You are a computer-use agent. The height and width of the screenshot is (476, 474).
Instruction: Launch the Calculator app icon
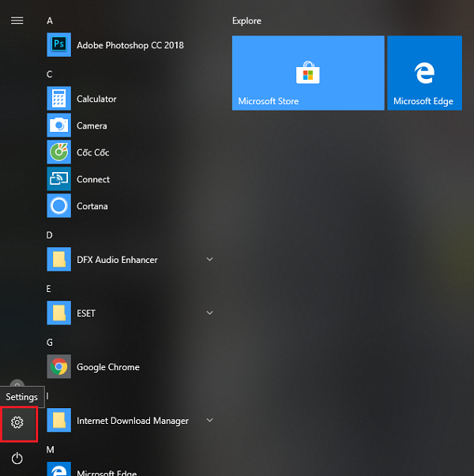(58, 99)
